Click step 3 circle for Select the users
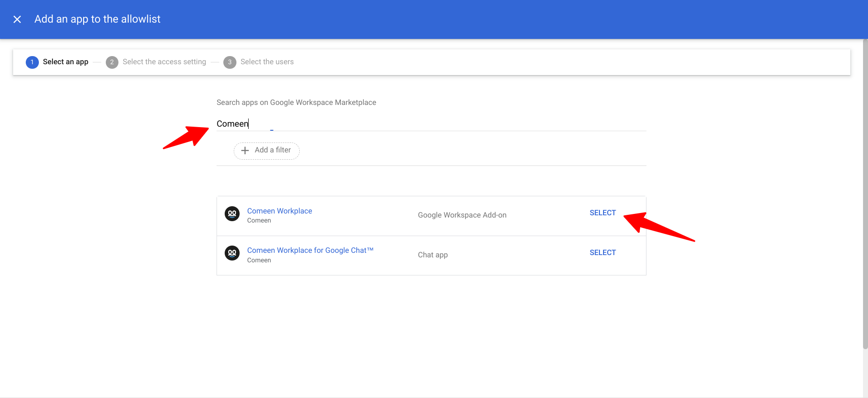868x398 pixels. pos(230,62)
